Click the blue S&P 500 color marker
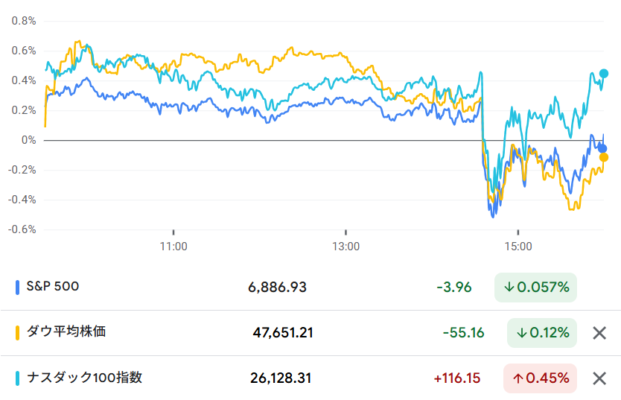Screen dimensions: 621x400 17,287
